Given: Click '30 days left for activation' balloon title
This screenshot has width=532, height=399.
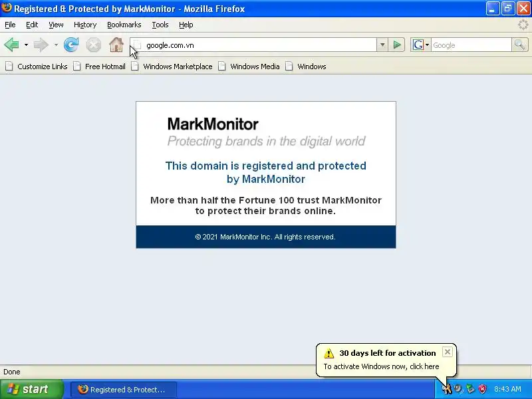Looking at the screenshot, I should (388, 353).
